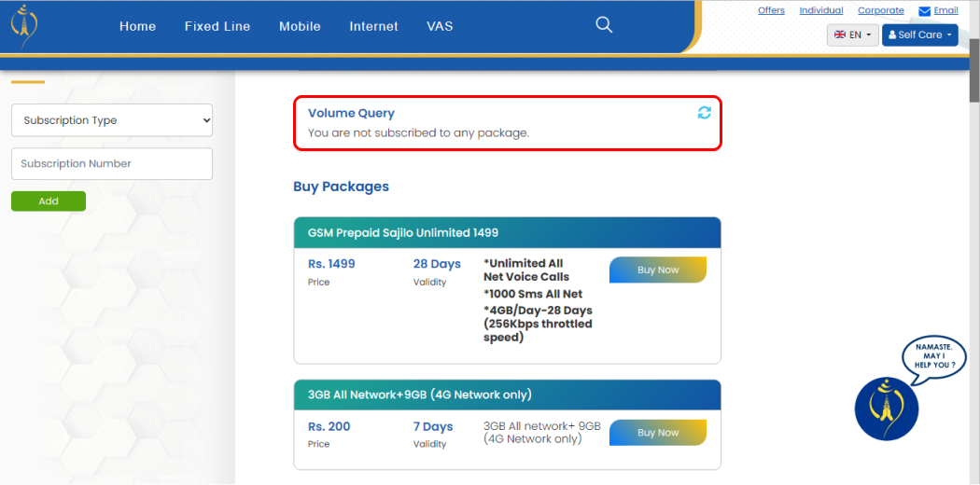Expand the Subscription Type dropdown
Screen dimensions: 980x485
tap(112, 120)
